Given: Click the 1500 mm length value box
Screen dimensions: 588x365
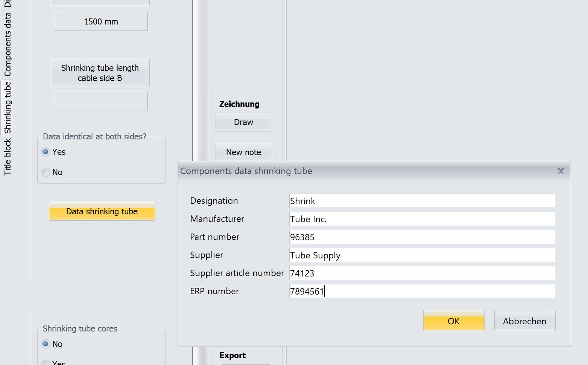Looking at the screenshot, I should click(x=101, y=22).
